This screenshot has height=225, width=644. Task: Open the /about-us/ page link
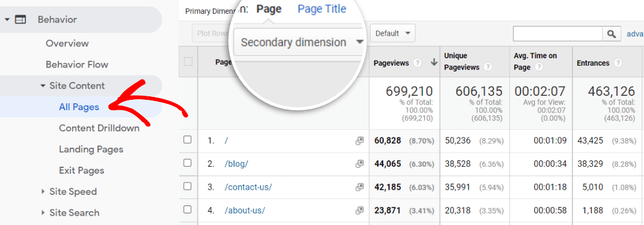click(245, 211)
